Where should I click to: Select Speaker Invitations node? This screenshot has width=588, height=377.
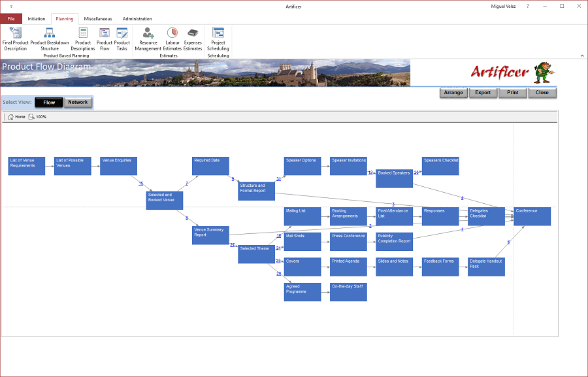pos(348,166)
